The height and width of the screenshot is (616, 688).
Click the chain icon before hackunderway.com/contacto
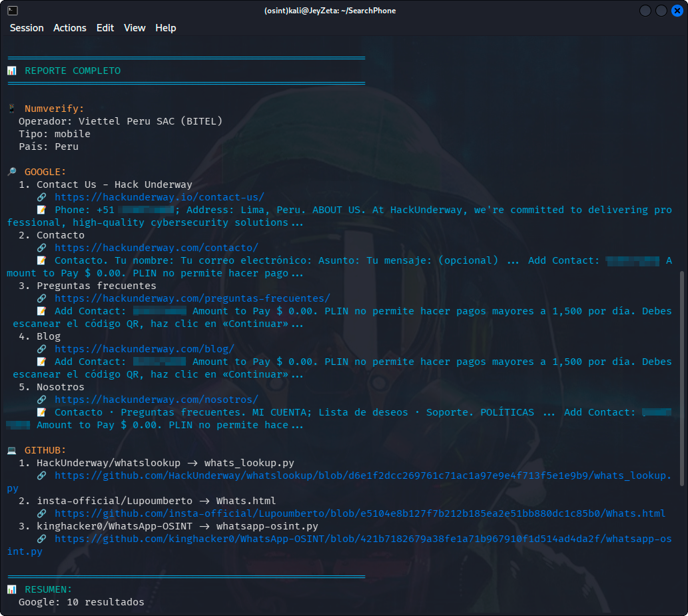point(42,248)
